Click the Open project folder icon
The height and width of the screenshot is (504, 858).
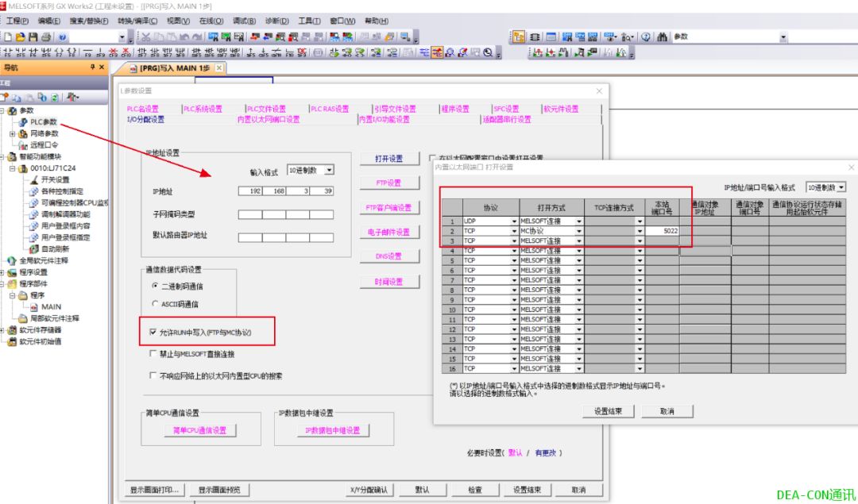(x=20, y=37)
